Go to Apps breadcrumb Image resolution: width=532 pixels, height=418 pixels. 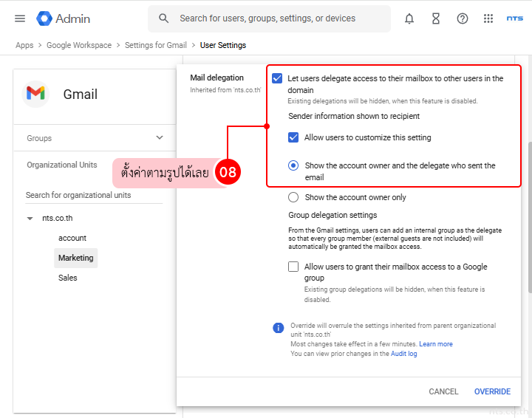click(x=24, y=45)
